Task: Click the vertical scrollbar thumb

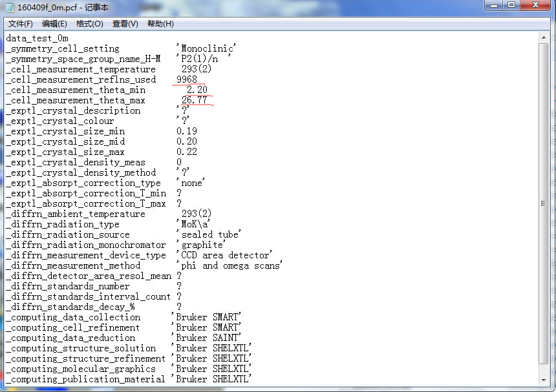Action: (544, 203)
